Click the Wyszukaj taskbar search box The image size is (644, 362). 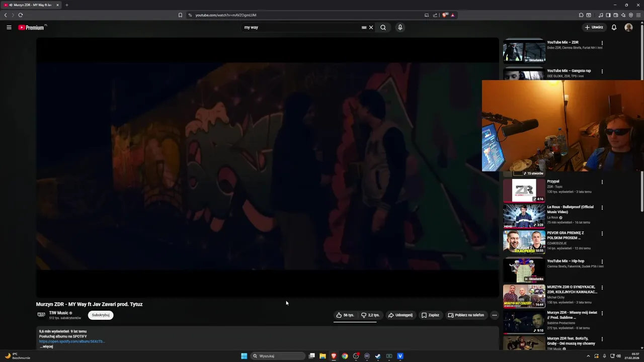(x=278, y=356)
